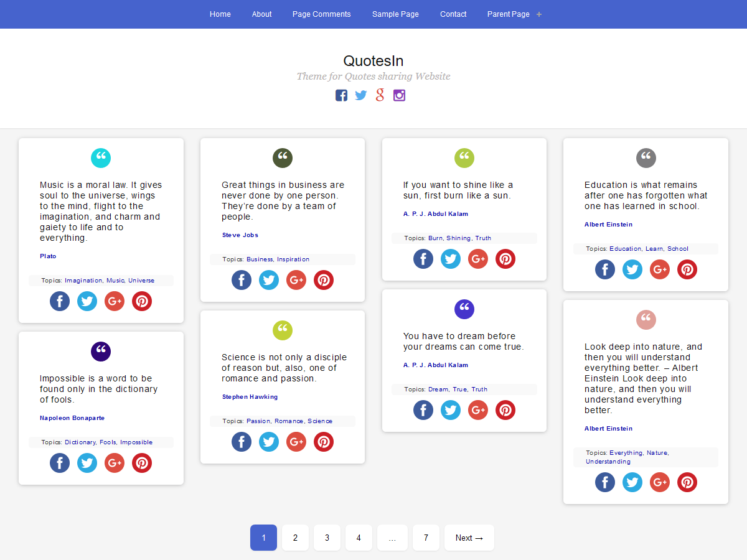
Task: Share the Education quote on Facebook
Action: pos(605,269)
